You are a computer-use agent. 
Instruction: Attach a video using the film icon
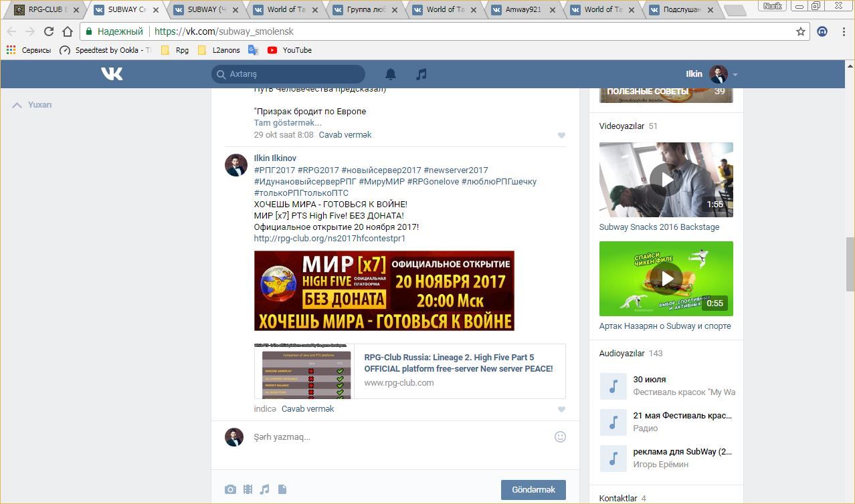click(x=248, y=489)
